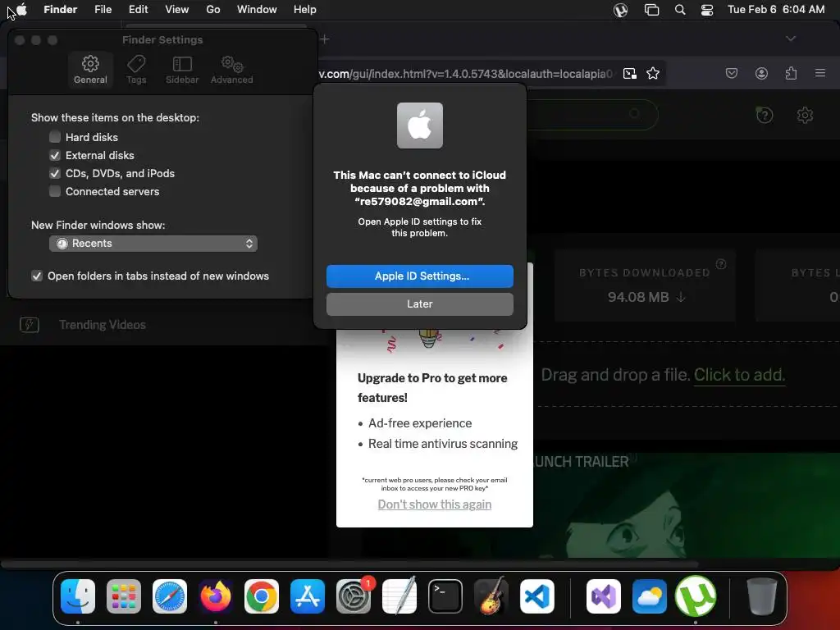Enable Hard disks on desktop checkbox

(55, 137)
